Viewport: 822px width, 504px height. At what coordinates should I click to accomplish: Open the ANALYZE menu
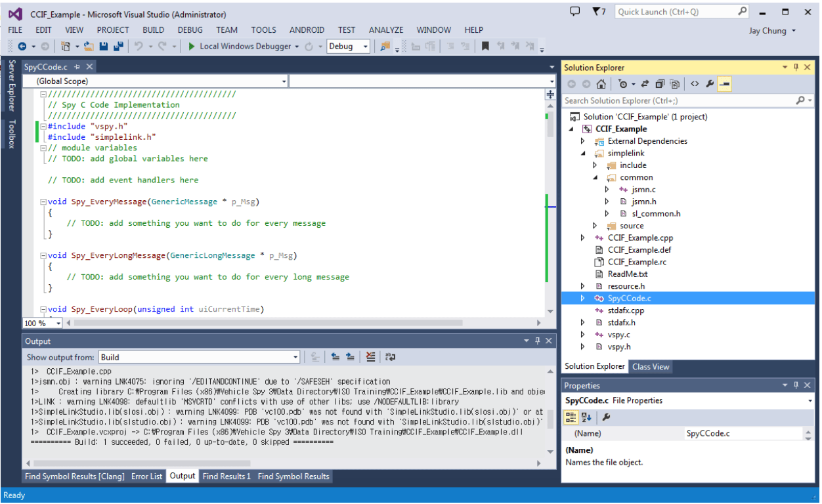(386, 30)
